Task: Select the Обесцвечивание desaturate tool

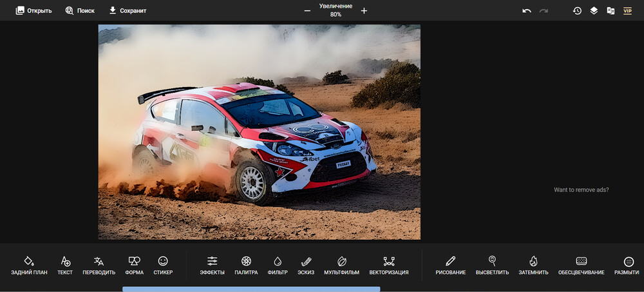Action: pyautogui.click(x=581, y=266)
